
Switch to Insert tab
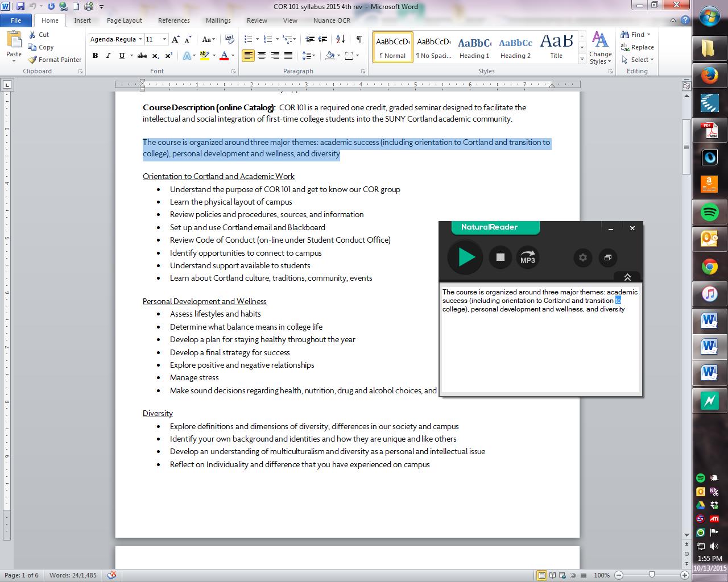pyautogui.click(x=82, y=20)
